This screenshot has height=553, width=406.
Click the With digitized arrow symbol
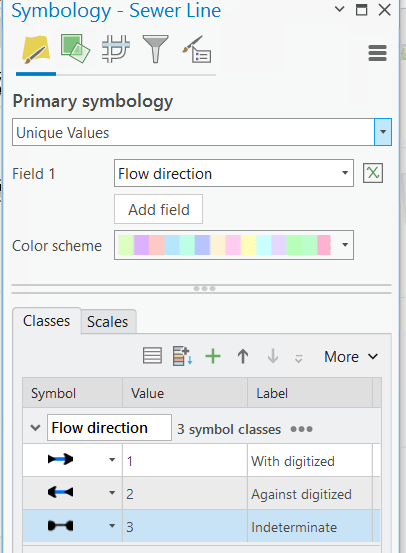coord(60,459)
